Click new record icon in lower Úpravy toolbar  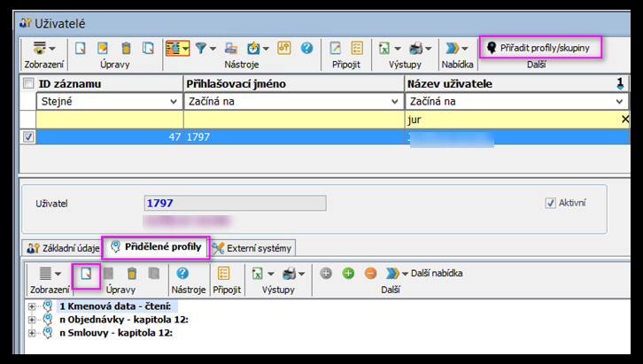pos(85,273)
